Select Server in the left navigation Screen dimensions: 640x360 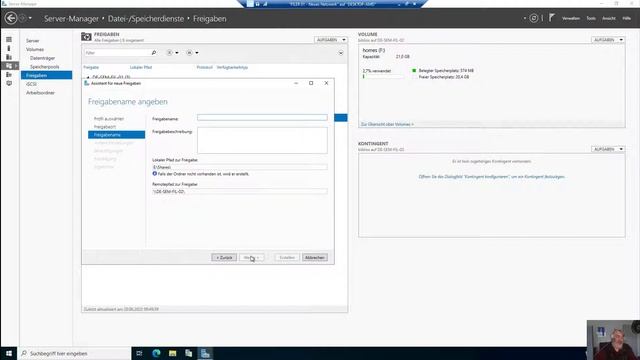click(33, 41)
